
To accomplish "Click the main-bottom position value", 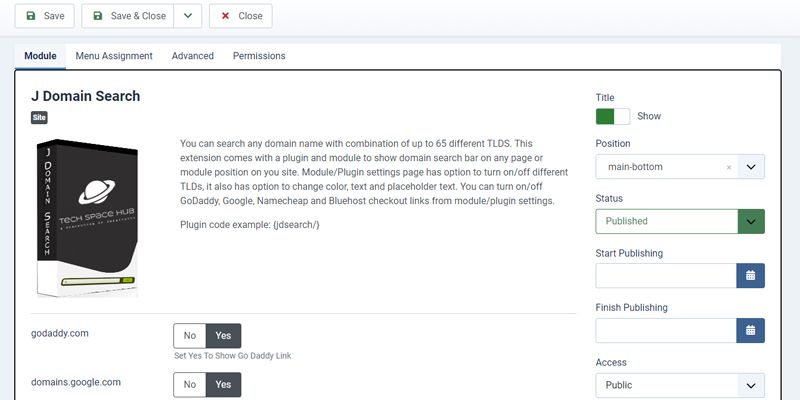I will coord(635,167).
